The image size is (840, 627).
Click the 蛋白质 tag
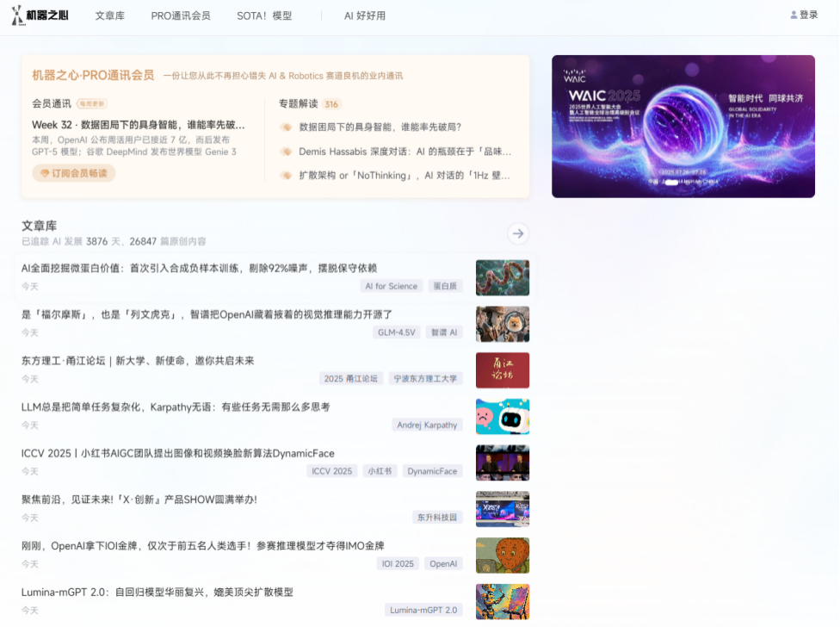click(x=445, y=286)
